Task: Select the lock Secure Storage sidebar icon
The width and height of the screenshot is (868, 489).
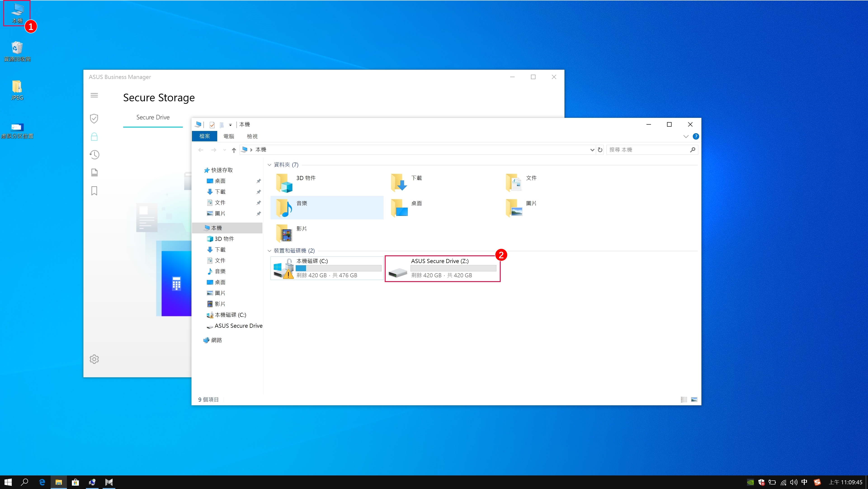Action: tap(94, 137)
